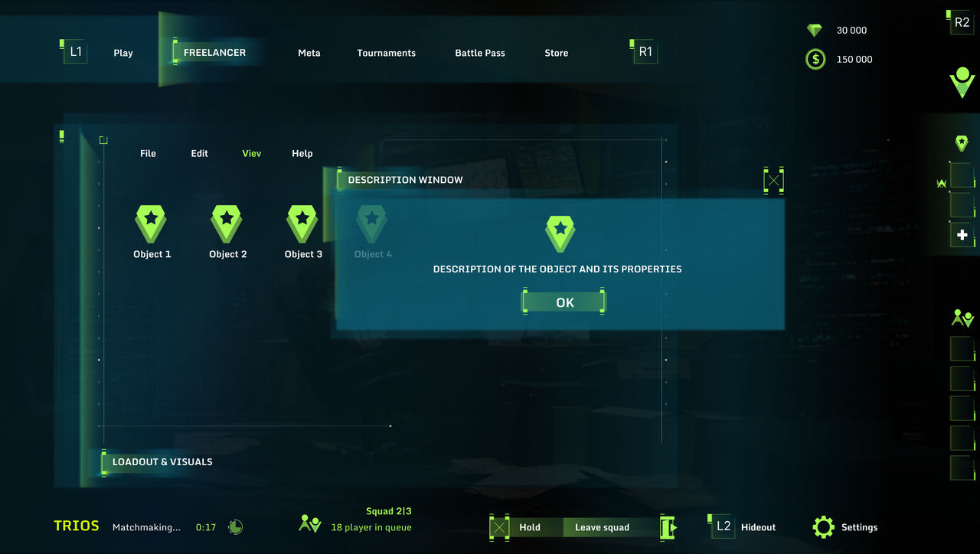The width and height of the screenshot is (980, 554).
Task: Click the Hold button label
Action: 530,527
